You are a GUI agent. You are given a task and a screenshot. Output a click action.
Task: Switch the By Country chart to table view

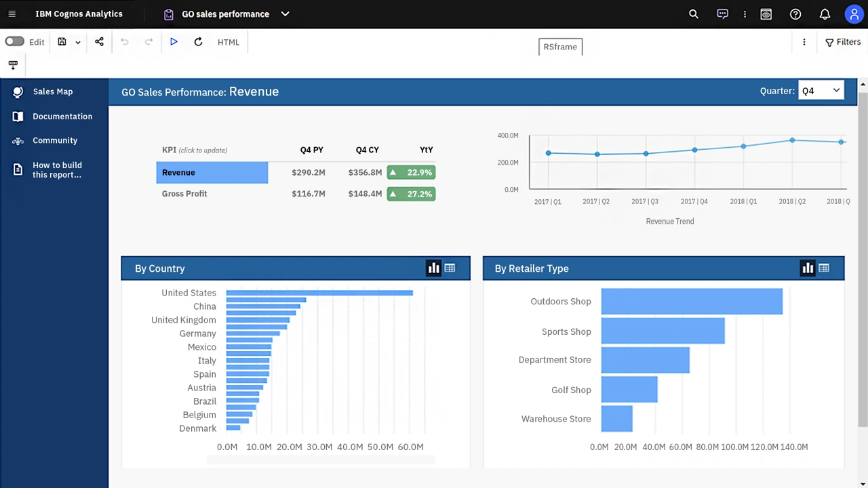pos(450,268)
